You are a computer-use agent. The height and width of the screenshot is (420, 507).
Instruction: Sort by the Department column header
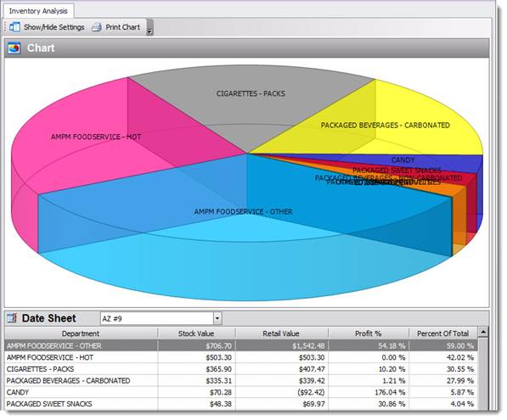(x=81, y=333)
